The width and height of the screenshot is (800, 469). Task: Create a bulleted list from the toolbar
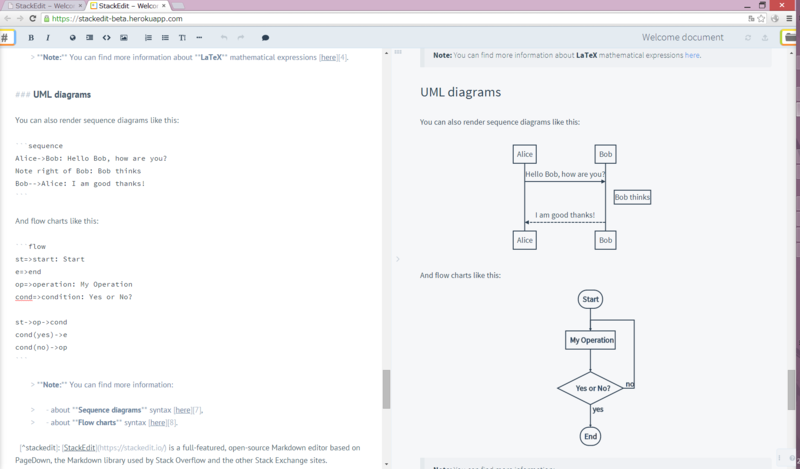click(165, 38)
